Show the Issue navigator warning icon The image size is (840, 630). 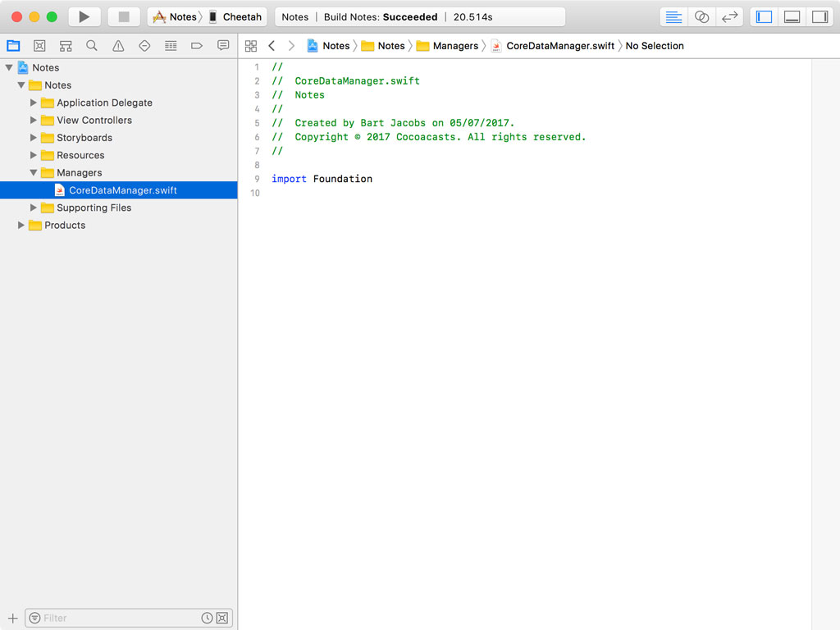[x=118, y=45]
